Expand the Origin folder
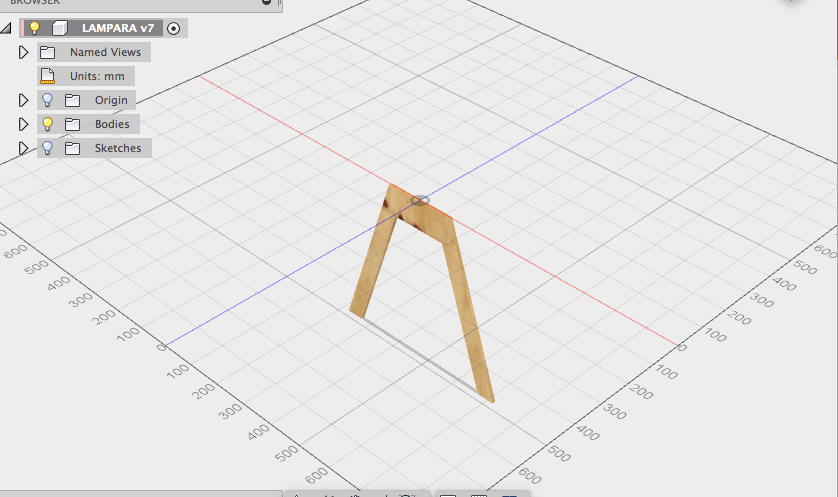838x497 pixels. point(23,100)
